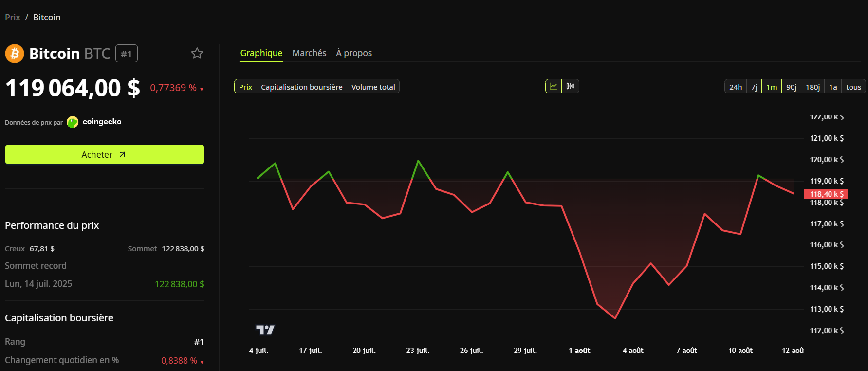Click the 0,77369 % change value
This screenshot has width=868, height=371.
click(173, 88)
